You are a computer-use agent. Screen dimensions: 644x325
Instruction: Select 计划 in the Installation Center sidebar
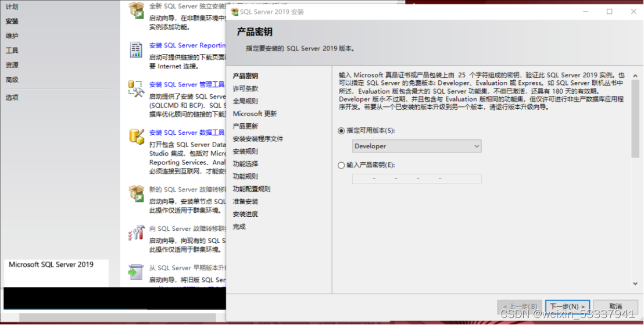(12, 6)
